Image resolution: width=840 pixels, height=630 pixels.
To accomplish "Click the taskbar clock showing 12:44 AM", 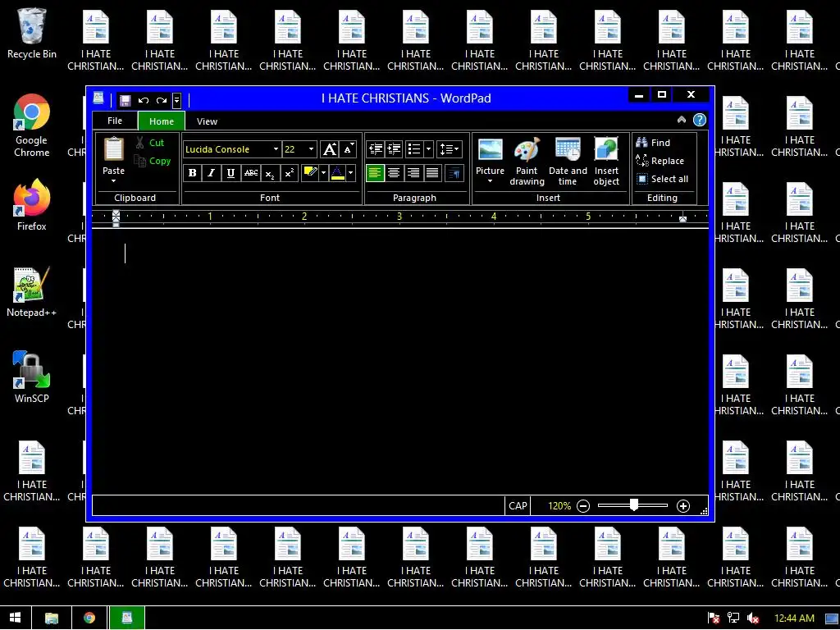I will pos(794,619).
